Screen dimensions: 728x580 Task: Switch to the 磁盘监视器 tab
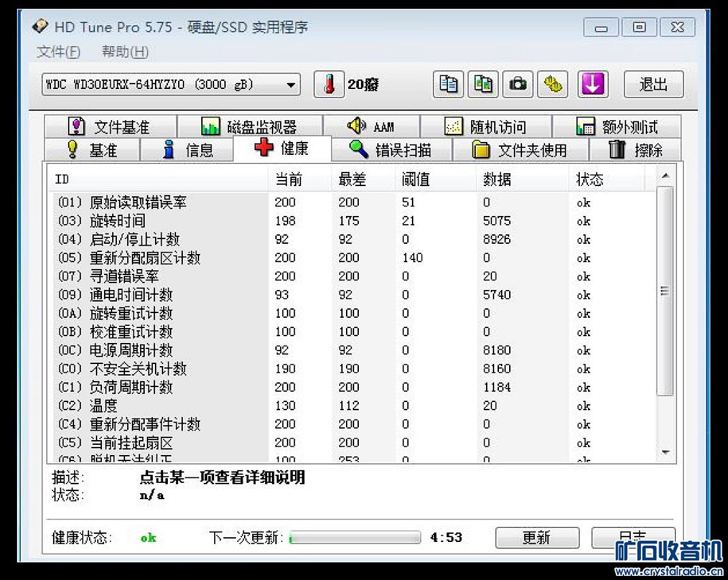pyautogui.click(x=250, y=126)
